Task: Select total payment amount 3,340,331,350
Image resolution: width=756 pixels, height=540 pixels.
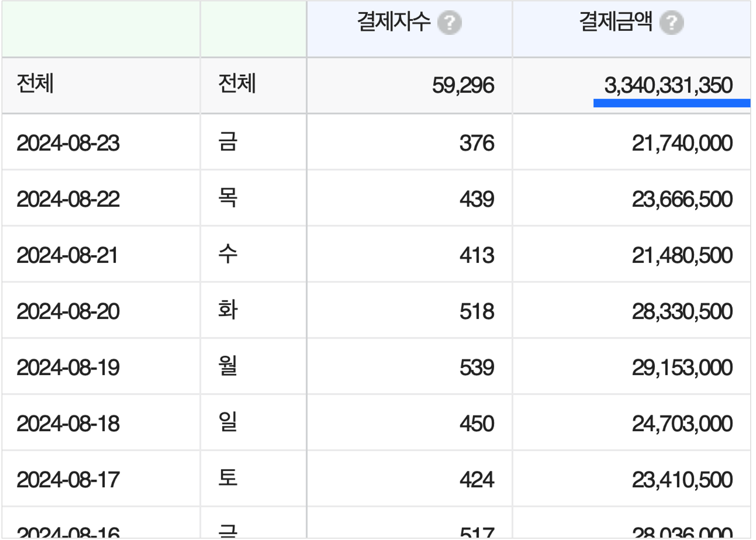Action: coord(668,85)
